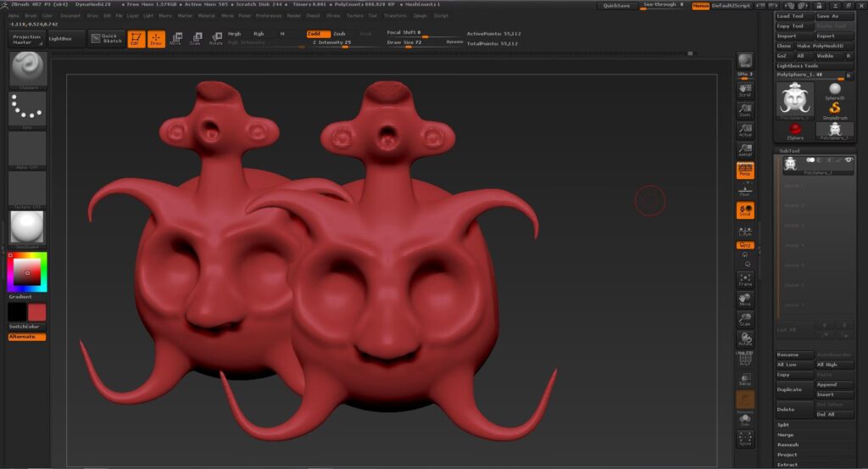Click the Scroll canvas navigation icon
This screenshot has height=469, width=868.
(x=745, y=91)
